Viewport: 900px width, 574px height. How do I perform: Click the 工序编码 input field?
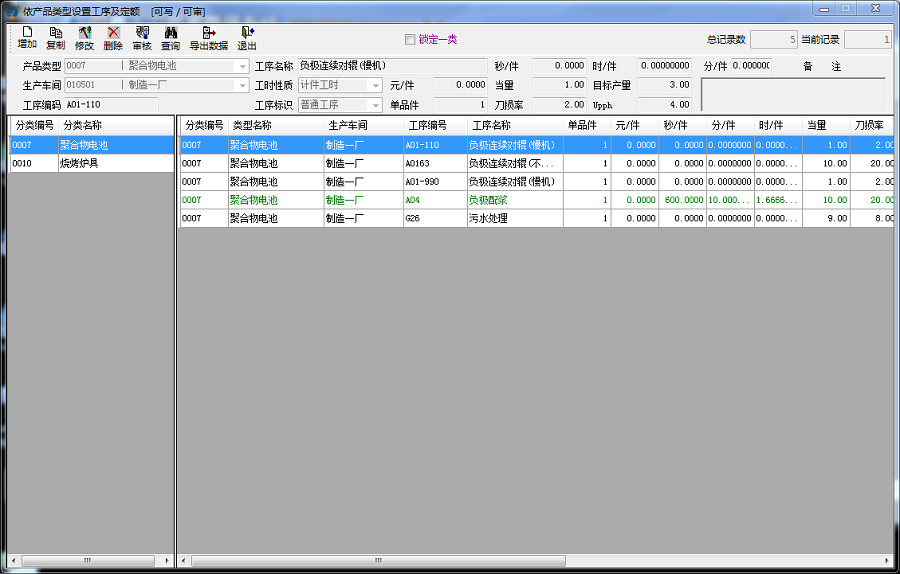point(111,104)
